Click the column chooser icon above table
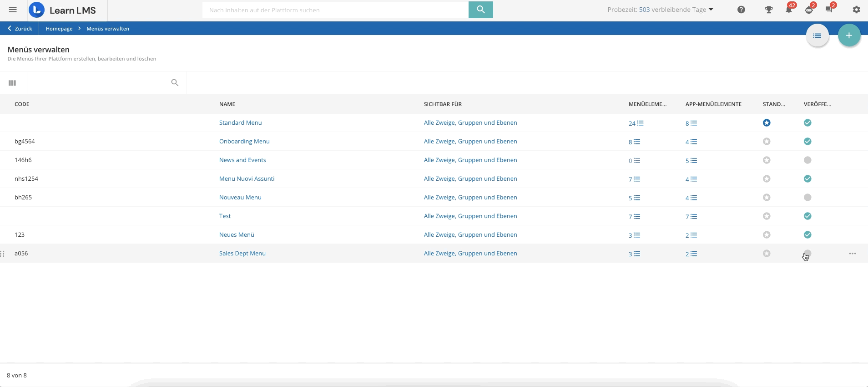The width and height of the screenshot is (868, 387). click(x=12, y=83)
